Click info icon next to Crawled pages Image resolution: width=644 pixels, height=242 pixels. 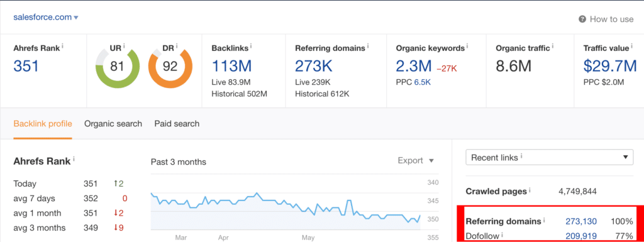[530, 190]
